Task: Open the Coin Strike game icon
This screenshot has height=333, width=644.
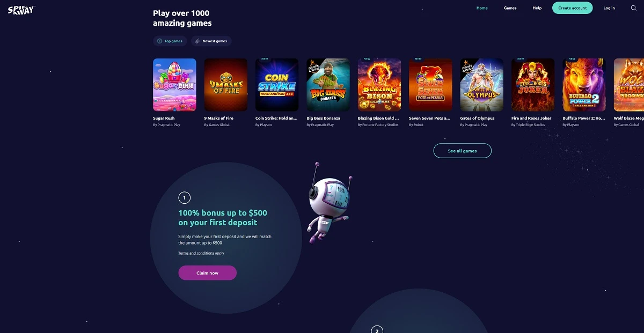Action: [277, 85]
